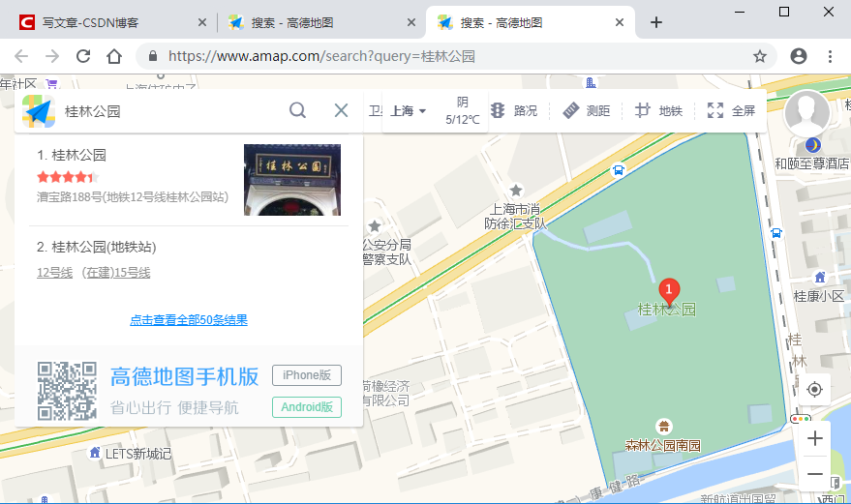The image size is (851, 504).
Task: Open second result 桂林公园(地铁站)
Action: (97, 247)
